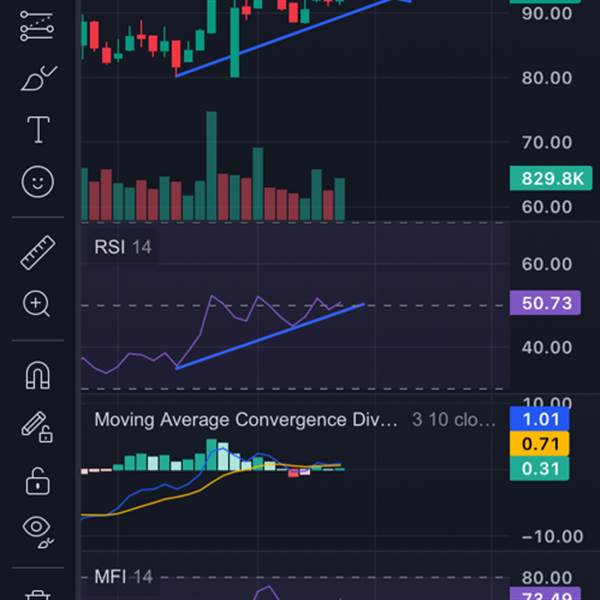
Task: Open the RSI 14 indicator legend
Action: click(122, 247)
